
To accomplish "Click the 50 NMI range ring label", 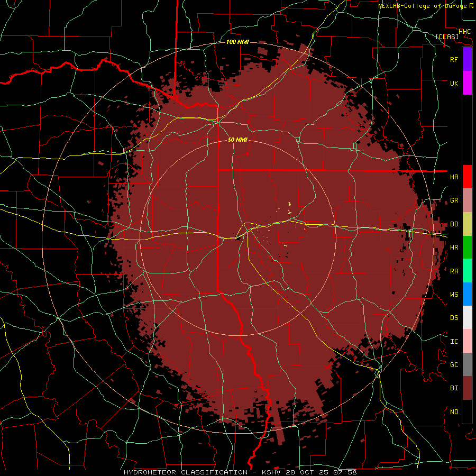I will tap(237, 140).
